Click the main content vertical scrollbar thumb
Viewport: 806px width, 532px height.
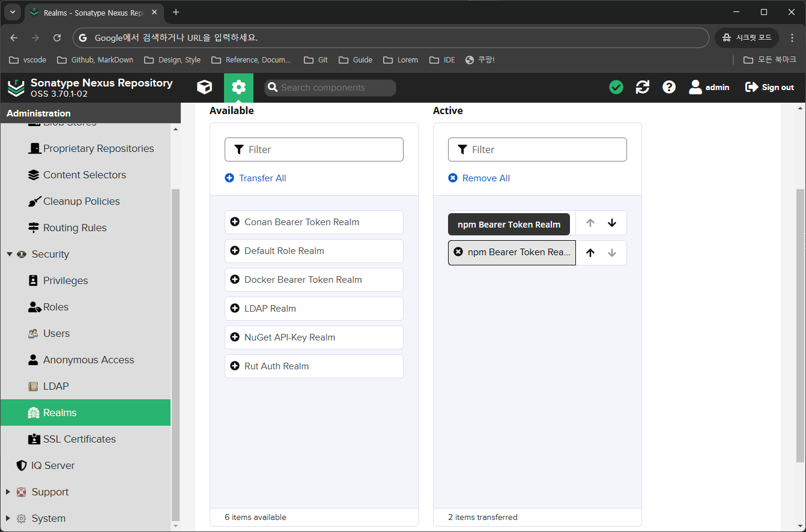pos(800,325)
